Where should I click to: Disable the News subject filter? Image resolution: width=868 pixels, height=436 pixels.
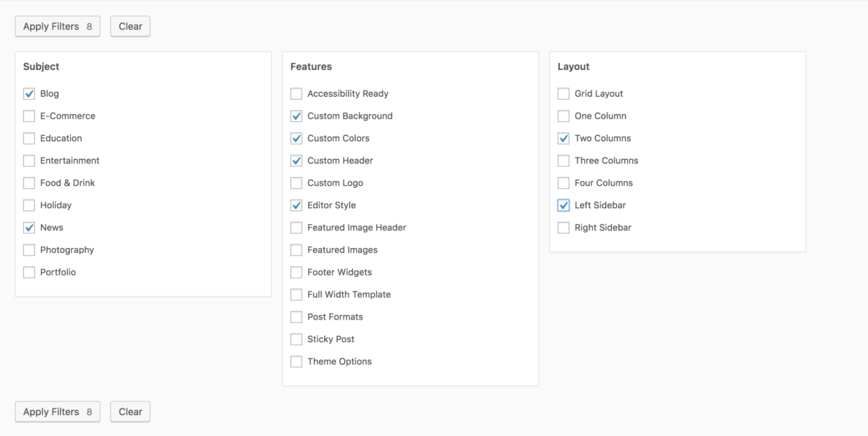pyautogui.click(x=29, y=227)
